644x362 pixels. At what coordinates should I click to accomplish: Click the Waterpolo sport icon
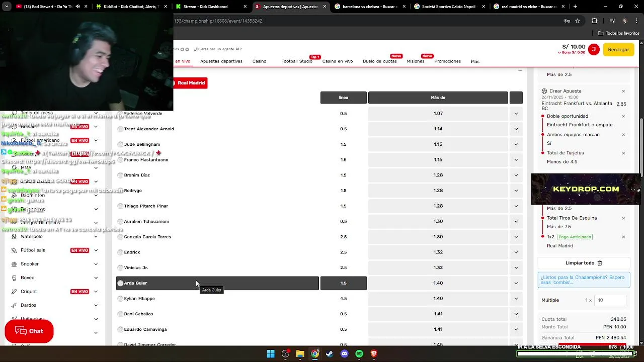14,236
